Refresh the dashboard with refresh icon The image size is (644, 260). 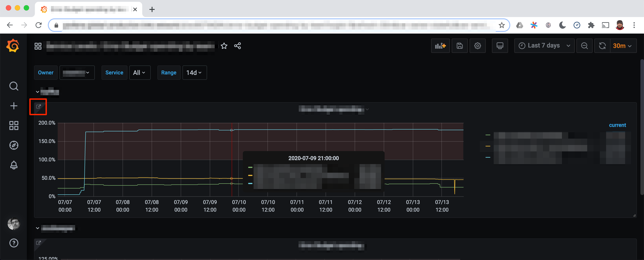(602, 46)
